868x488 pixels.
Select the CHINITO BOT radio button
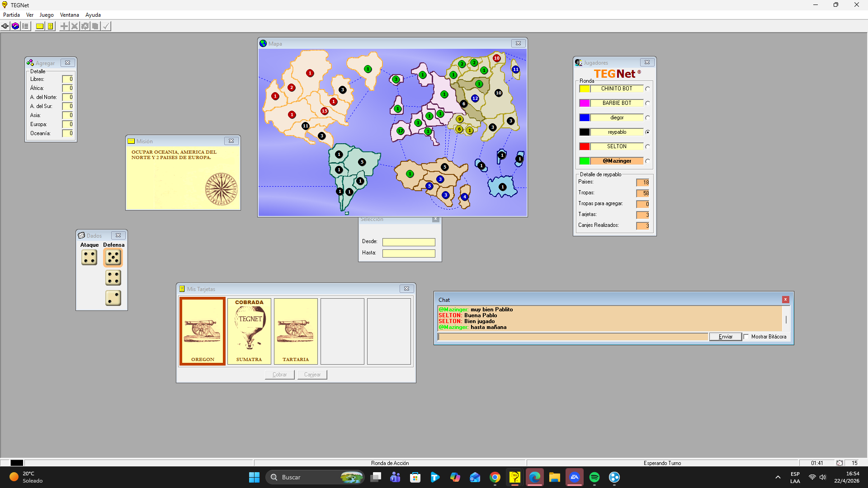[x=647, y=89]
